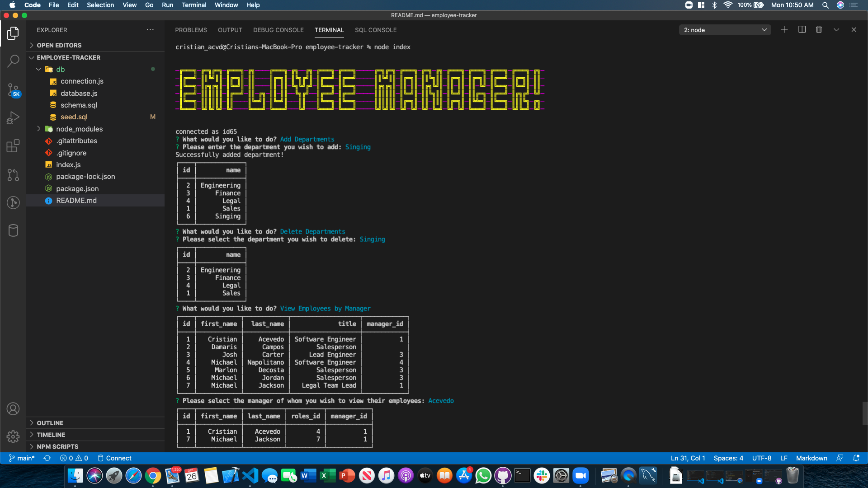Open the Manage gear icon
The image size is (868, 488).
pos(13,436)
